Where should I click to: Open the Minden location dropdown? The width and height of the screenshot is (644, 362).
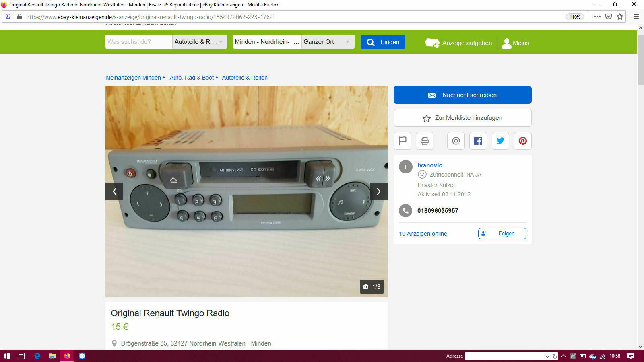pos(266,41)
